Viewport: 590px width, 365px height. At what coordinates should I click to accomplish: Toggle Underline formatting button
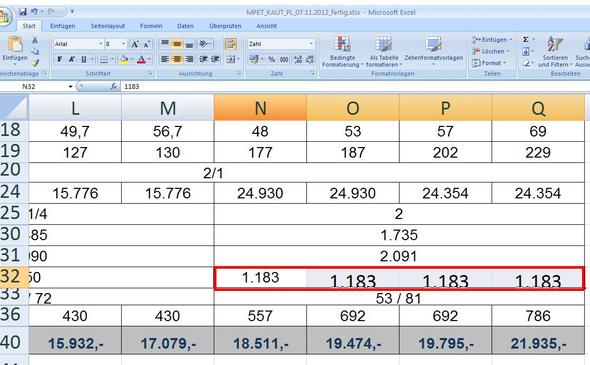(84, 59)
